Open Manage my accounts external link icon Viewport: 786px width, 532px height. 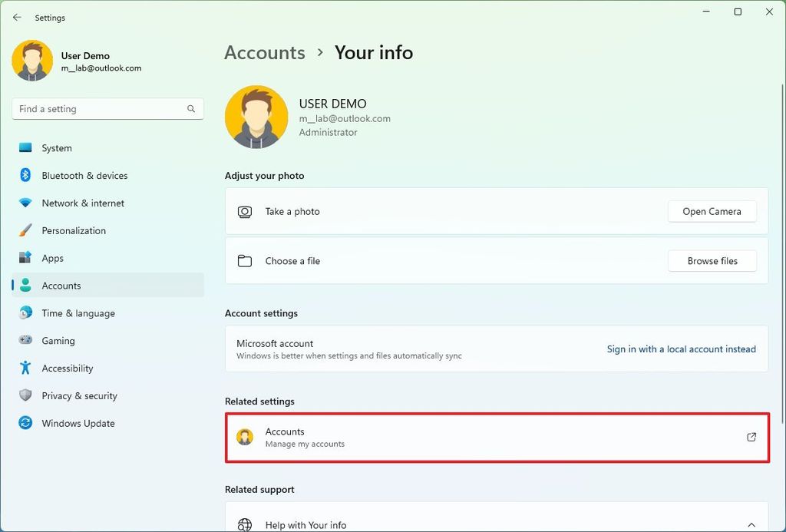click(751, 436)
